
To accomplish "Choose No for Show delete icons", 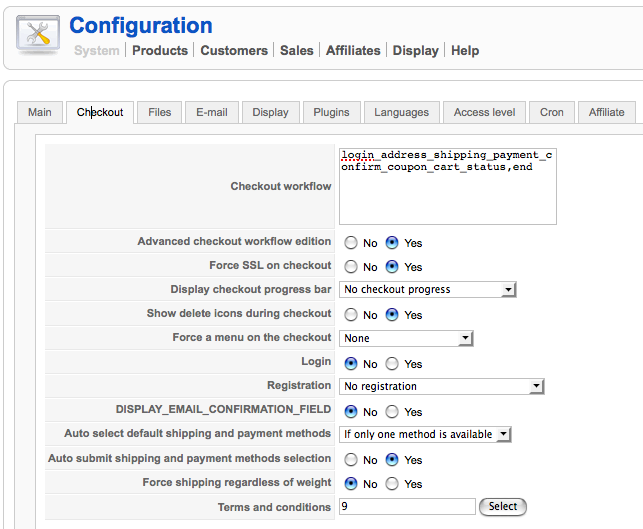I will click(x=351, y=315).
